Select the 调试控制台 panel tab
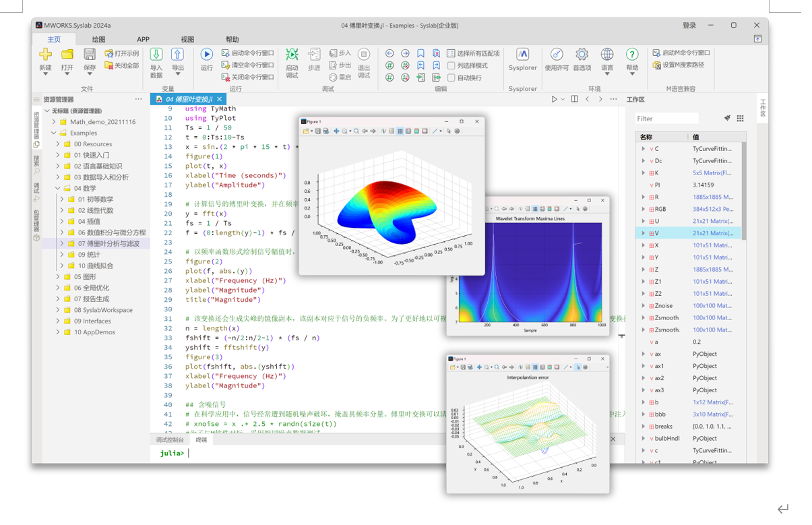 click(170, 439)
